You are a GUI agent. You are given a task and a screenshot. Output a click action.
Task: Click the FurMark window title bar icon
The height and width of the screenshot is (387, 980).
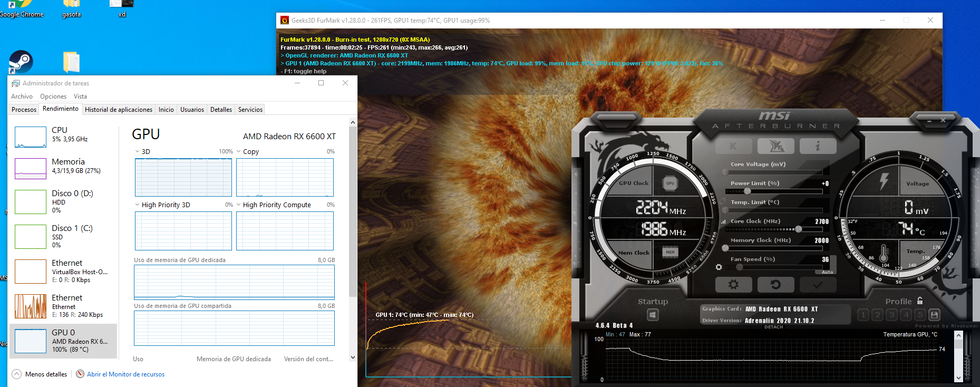coord(285,21)
